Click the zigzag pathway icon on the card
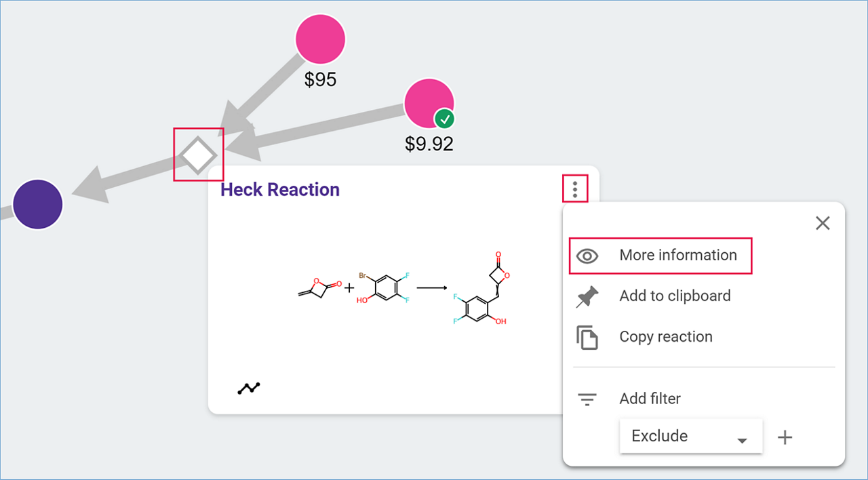 [249, 388]
